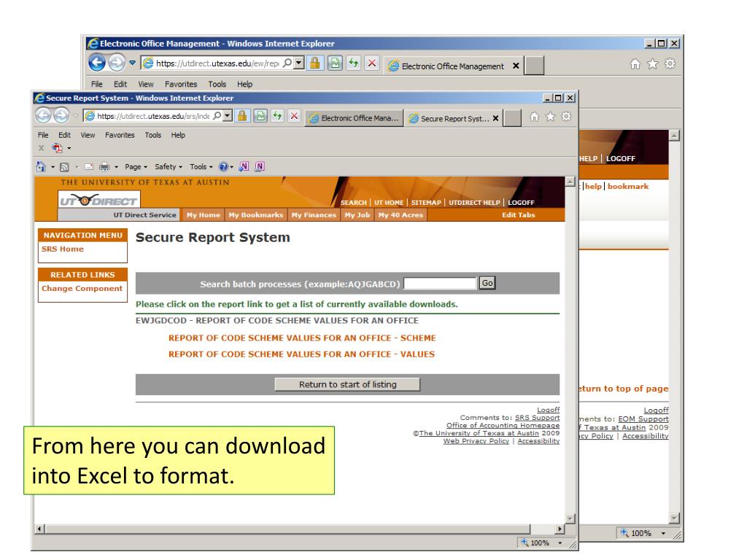
Task: Click the Search batch processes text field
Action: point(440,284)
